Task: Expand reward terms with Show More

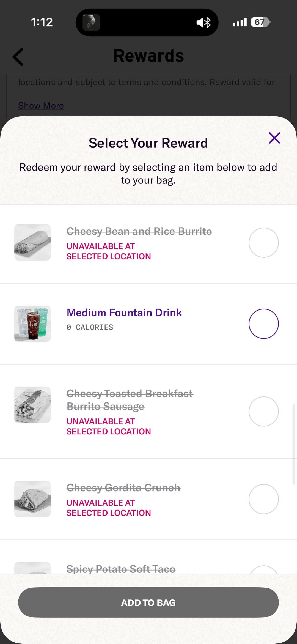Action: [41, 106]
